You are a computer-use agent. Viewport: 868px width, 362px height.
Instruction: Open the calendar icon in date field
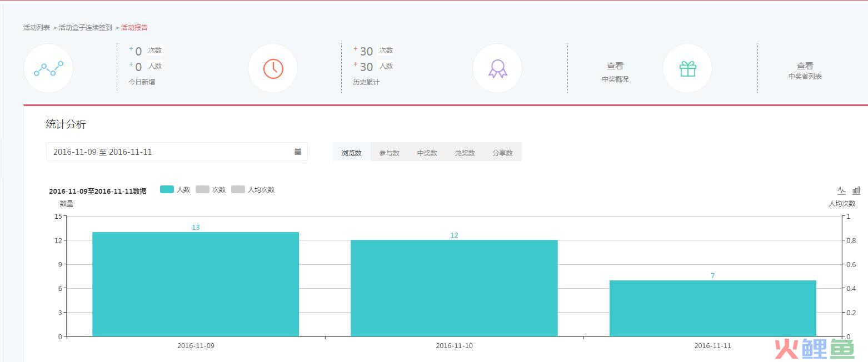click(298, 152)
